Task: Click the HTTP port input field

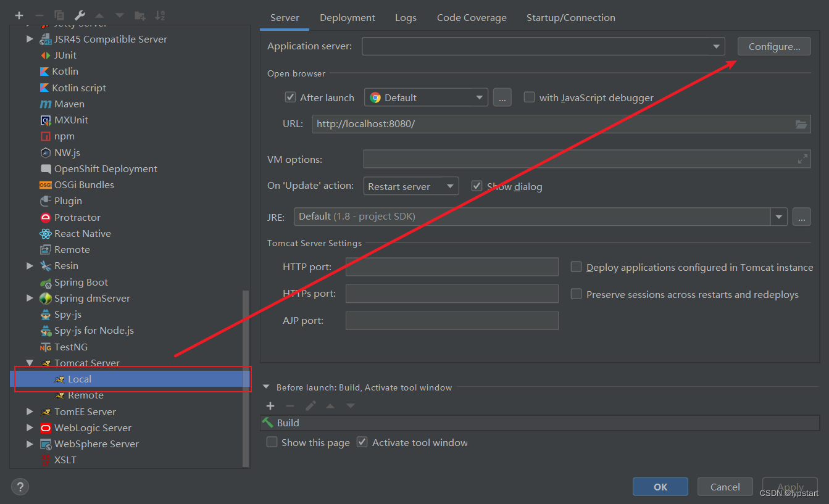Action: 452,266
